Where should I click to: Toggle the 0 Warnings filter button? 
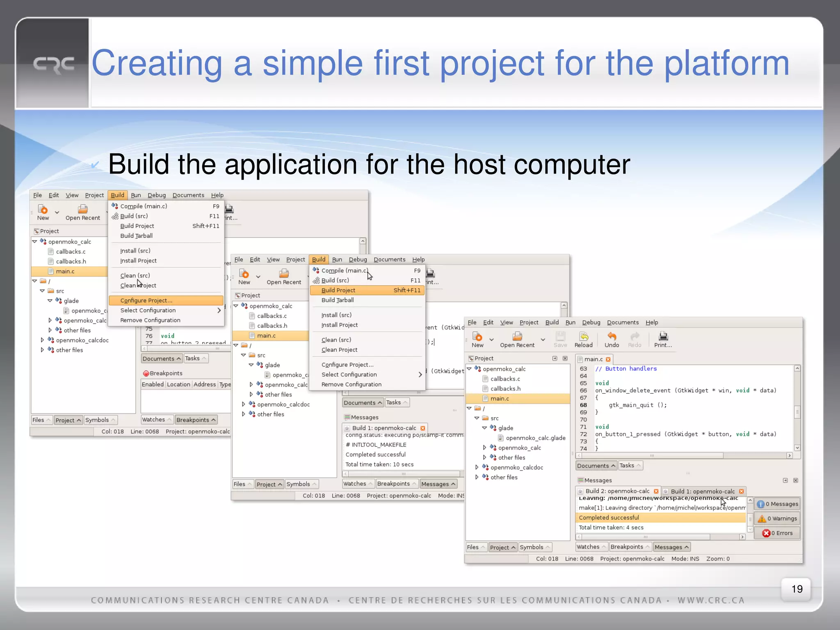(777, 518)
